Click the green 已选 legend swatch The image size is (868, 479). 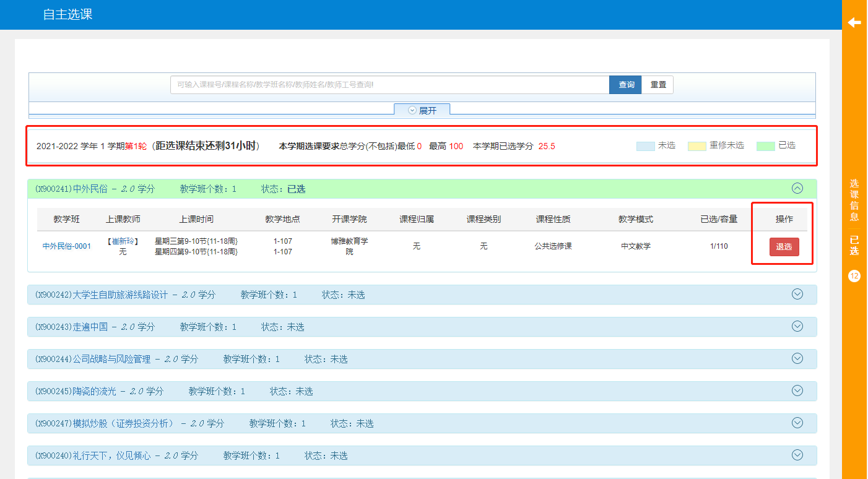[765, 146]
